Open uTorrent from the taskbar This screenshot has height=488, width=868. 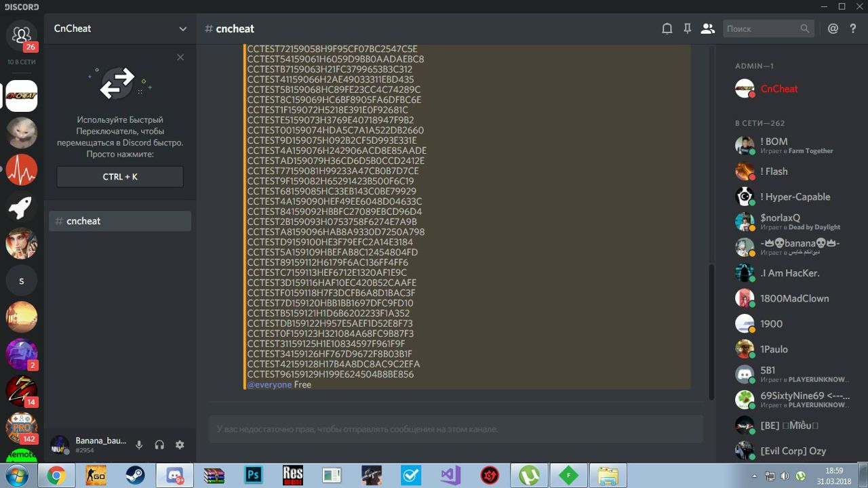coord(529,476)
